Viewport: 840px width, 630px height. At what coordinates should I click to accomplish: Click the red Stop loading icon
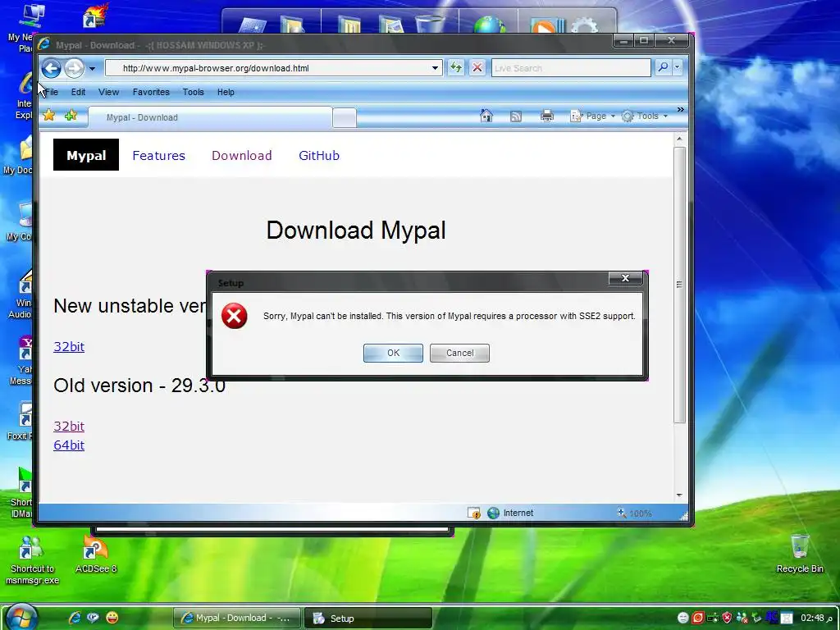pyautogui.click(x=477, y=68)
